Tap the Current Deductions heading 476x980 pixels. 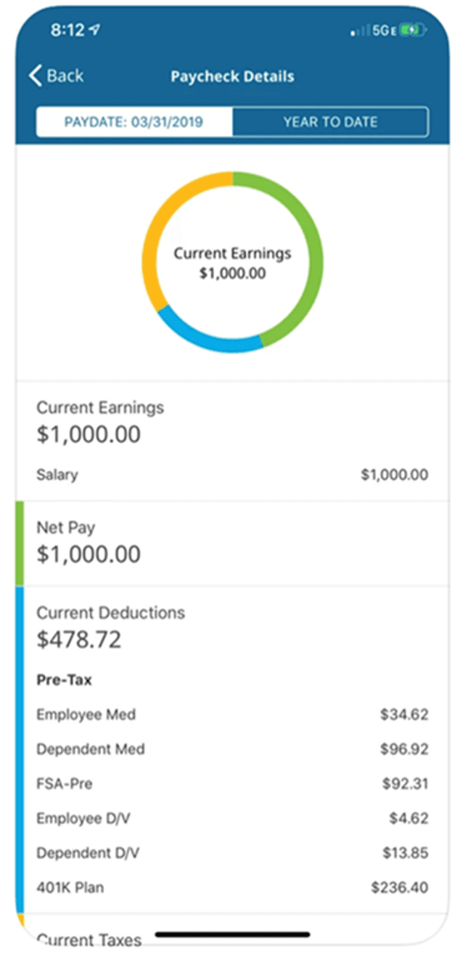click(x=112, y=613)
